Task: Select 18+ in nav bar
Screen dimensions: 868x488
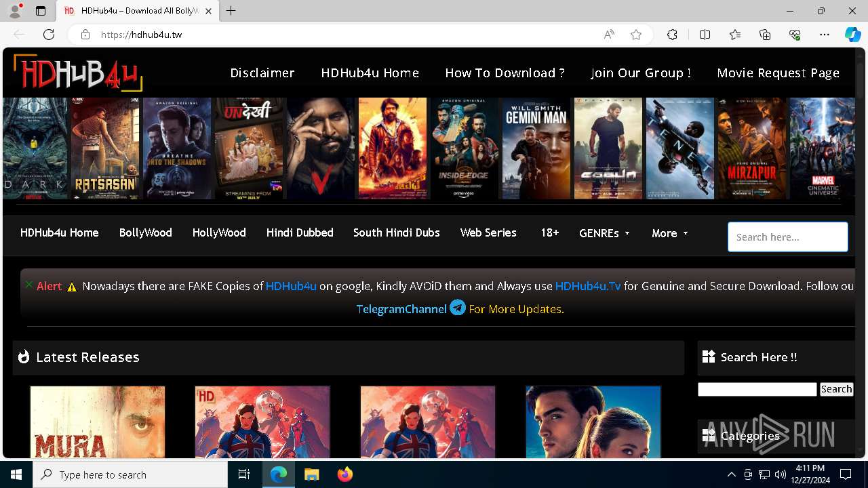Action: pos(550,232)
